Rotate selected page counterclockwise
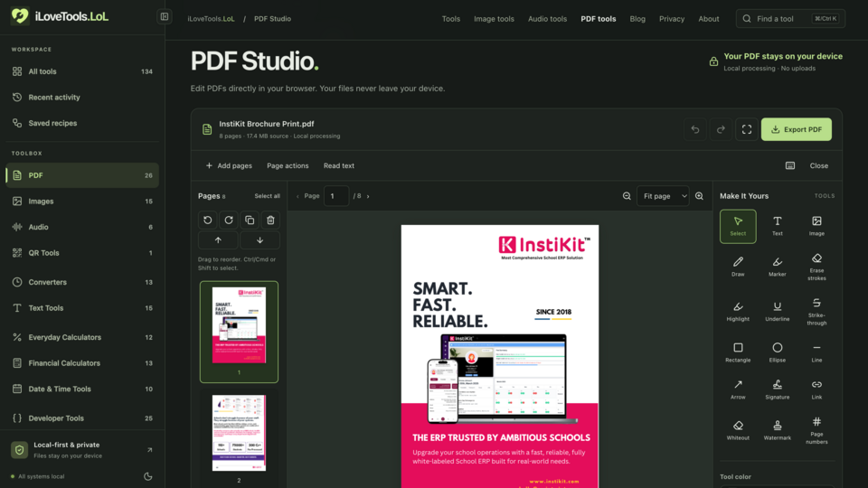 pos(208,221)
